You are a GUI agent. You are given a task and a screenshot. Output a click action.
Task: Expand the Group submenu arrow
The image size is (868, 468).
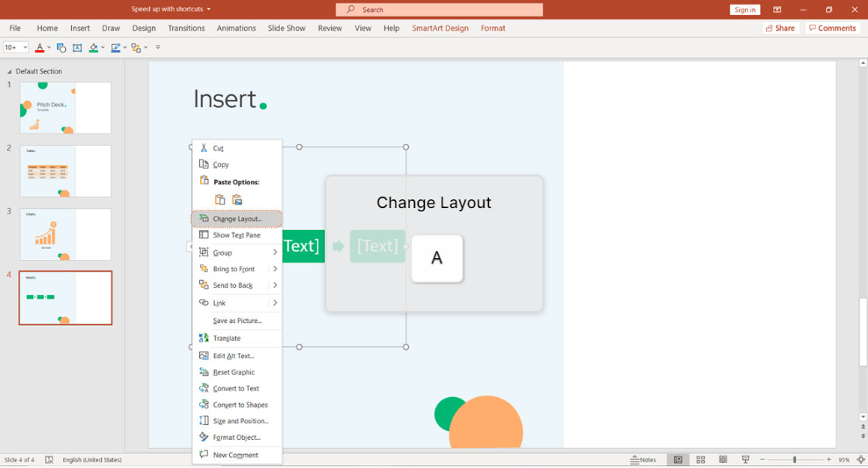click(275, 253)
